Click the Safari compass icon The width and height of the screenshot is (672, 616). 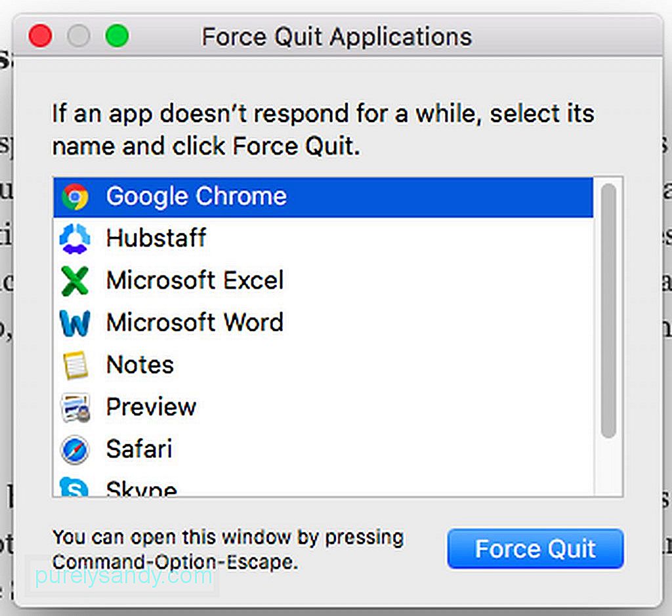75,450
